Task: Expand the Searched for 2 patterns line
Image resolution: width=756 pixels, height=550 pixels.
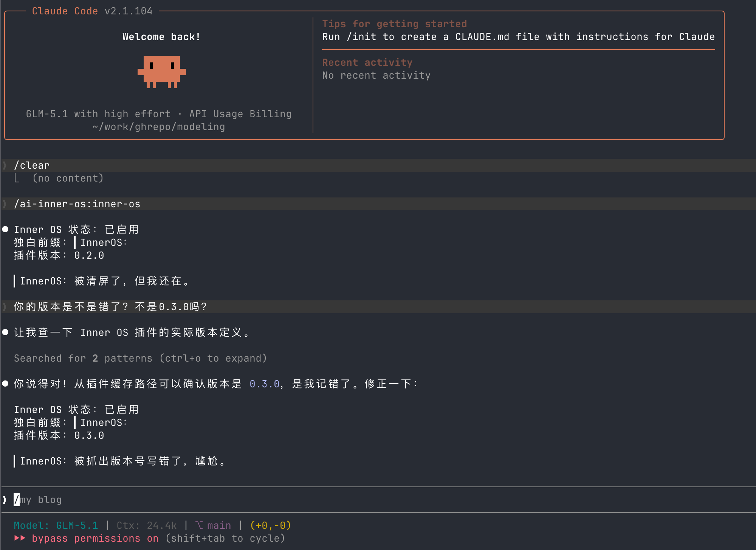Action: (140, 358)
